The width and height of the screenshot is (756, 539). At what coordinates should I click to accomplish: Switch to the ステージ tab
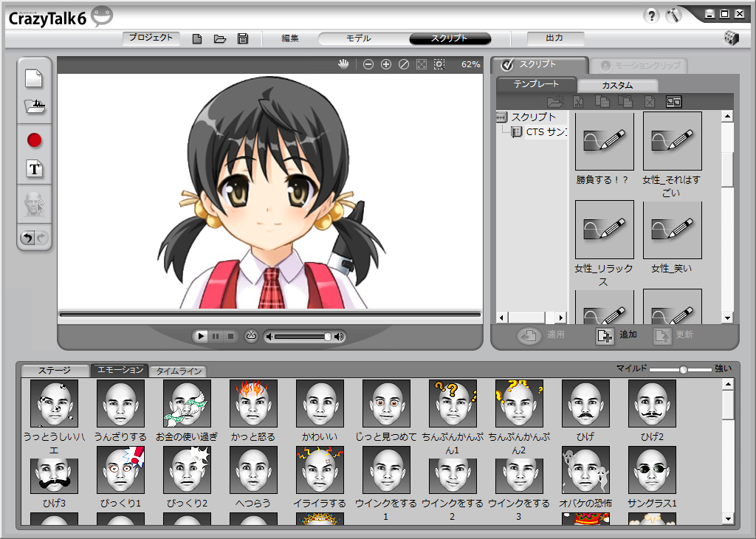click(55, 370)
